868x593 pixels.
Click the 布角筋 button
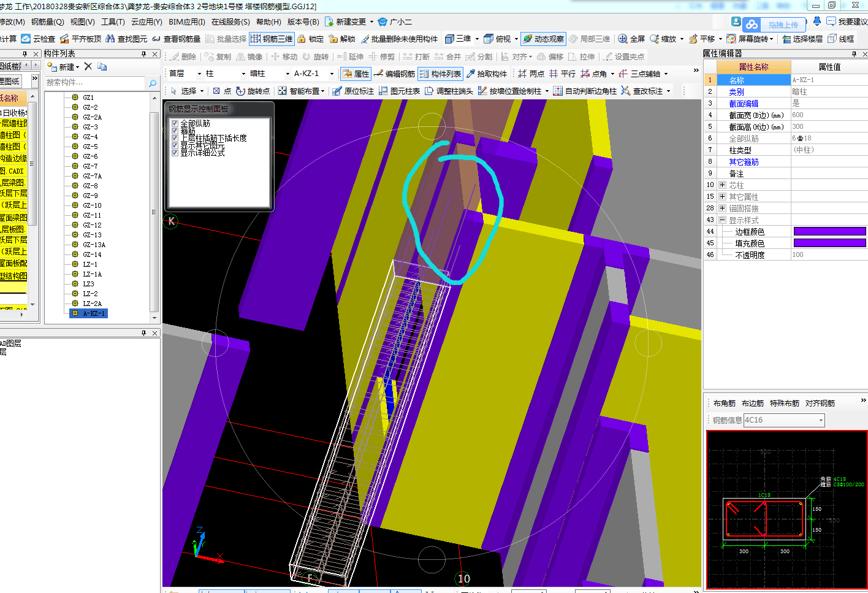click(x=725, y=403)
